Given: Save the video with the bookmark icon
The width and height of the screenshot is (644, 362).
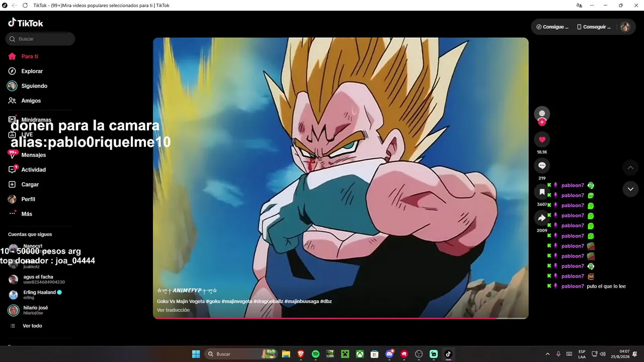Looking at the screenshot, I should [542, 192].
